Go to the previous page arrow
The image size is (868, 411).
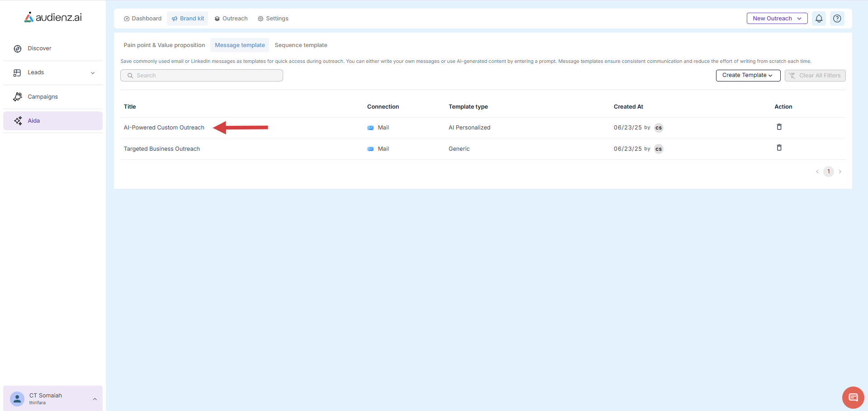(817, 172)
